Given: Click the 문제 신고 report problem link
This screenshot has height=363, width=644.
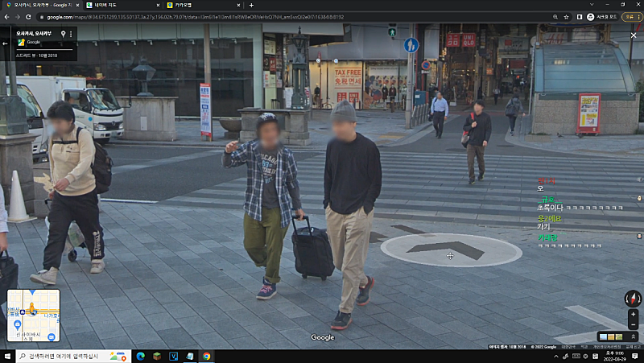Looking at the screenshot, I should pyautogui.click(x=633, y=347).
